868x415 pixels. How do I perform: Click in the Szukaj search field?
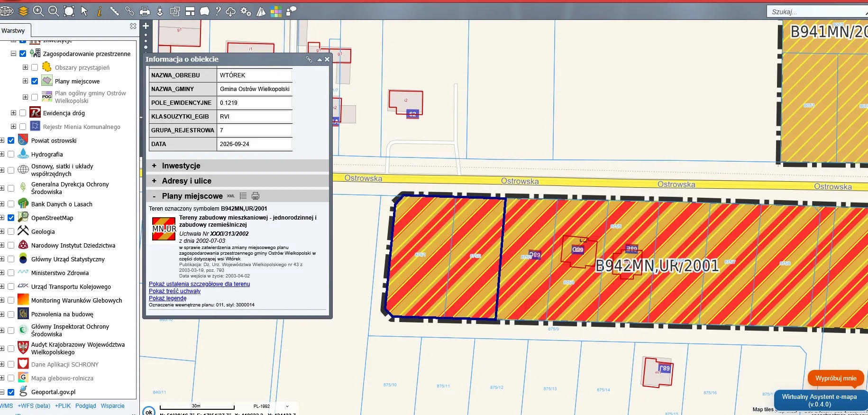pyautogui.click(x=817, y=11)
